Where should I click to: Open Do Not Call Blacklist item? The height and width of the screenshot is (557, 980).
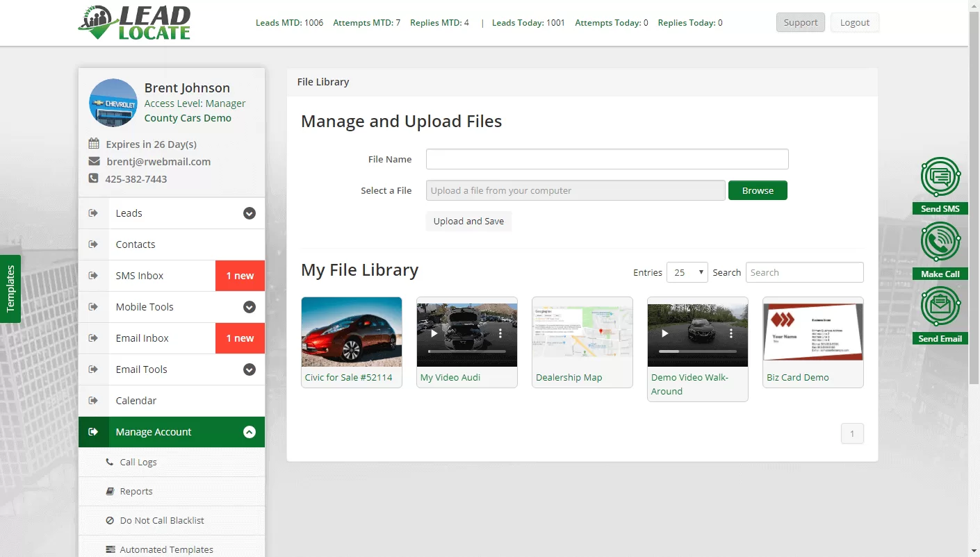point(172,520)
